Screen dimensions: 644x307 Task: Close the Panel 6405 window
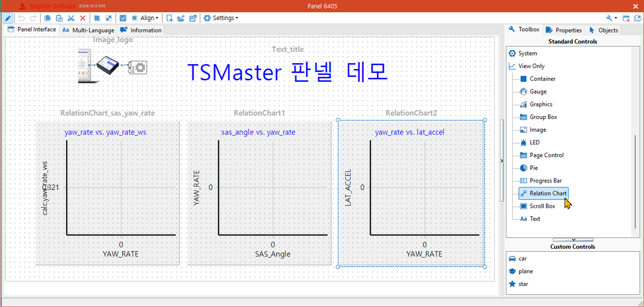636,6
